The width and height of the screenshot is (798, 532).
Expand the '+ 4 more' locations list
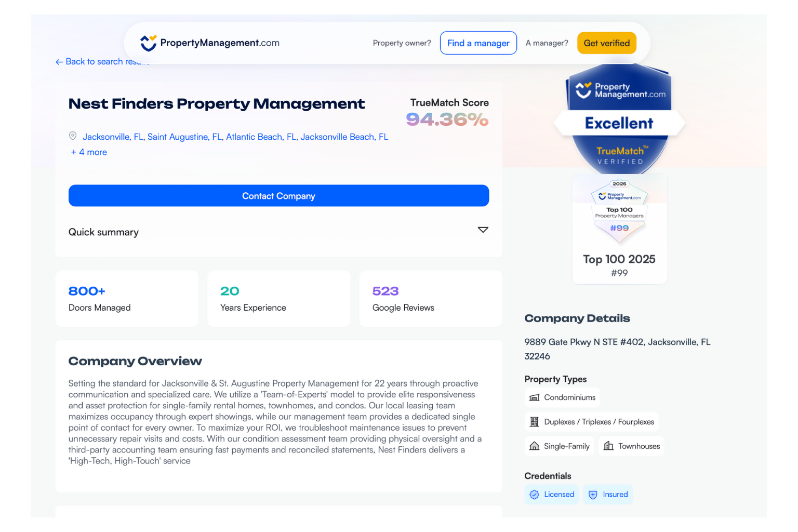(89, 152)
